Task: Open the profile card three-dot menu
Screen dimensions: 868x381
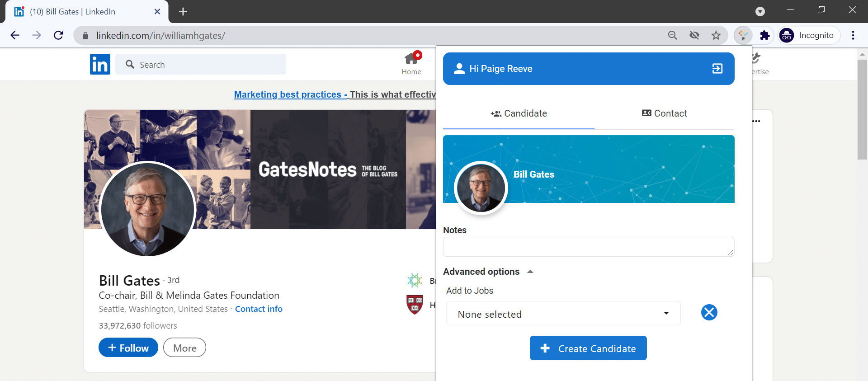Action: point(756,121)
